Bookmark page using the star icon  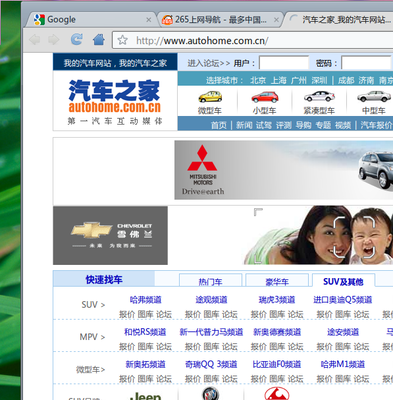pos(123,40)
